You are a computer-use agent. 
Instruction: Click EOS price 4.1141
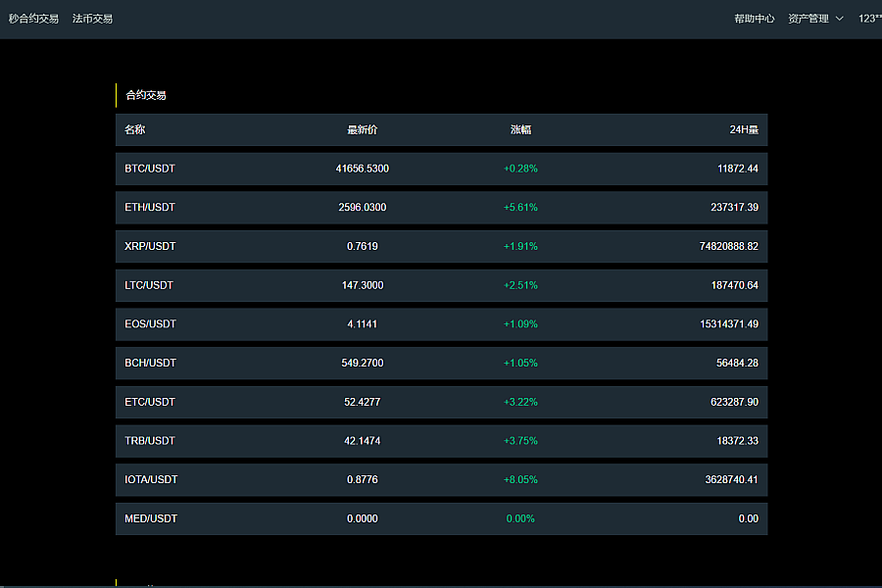tap(363, 324)
